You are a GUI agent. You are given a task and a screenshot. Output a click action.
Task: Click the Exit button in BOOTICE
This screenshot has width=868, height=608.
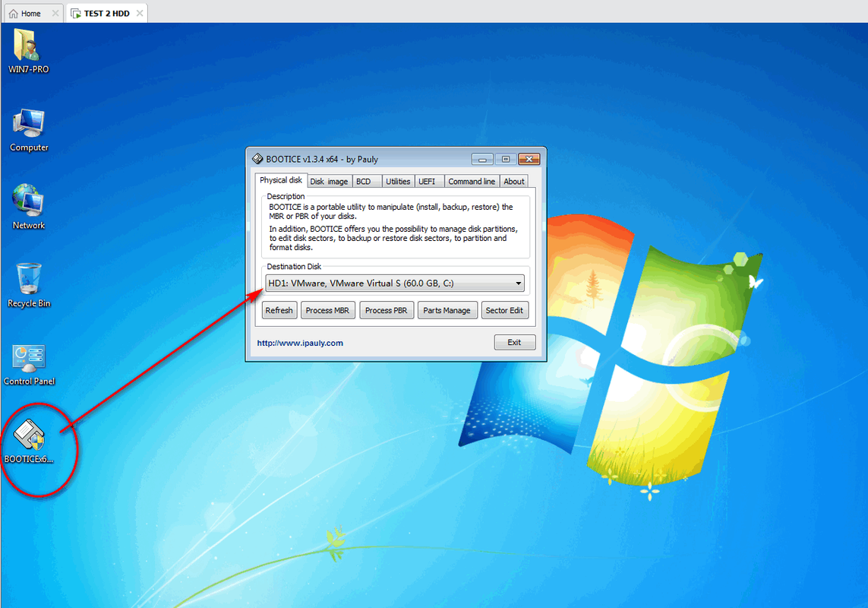(514, 343)
